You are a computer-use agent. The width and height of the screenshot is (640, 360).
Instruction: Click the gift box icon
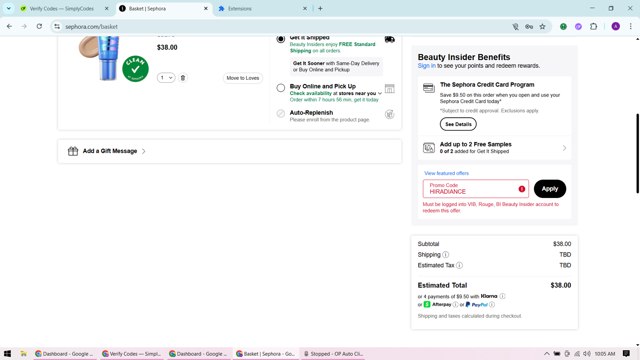(73, 151)
